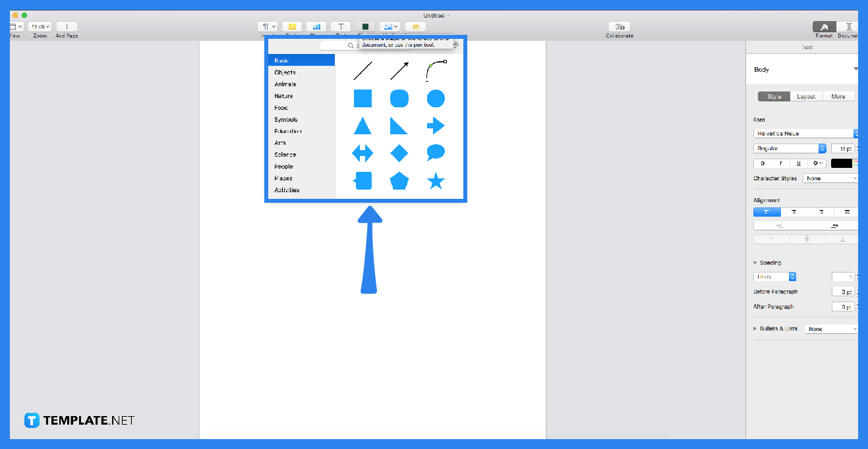Open the Character Styles dropdown
The height and width of the screenshot is (449, 868).
829,178
